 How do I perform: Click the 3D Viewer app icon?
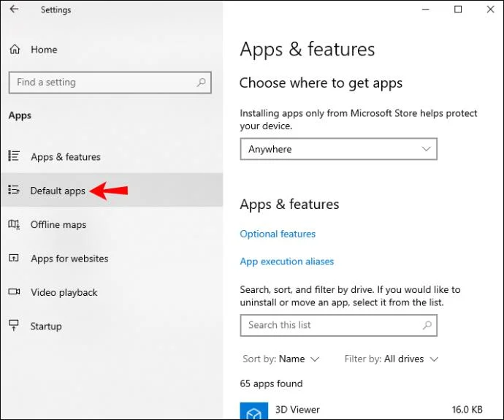[254, 411]
